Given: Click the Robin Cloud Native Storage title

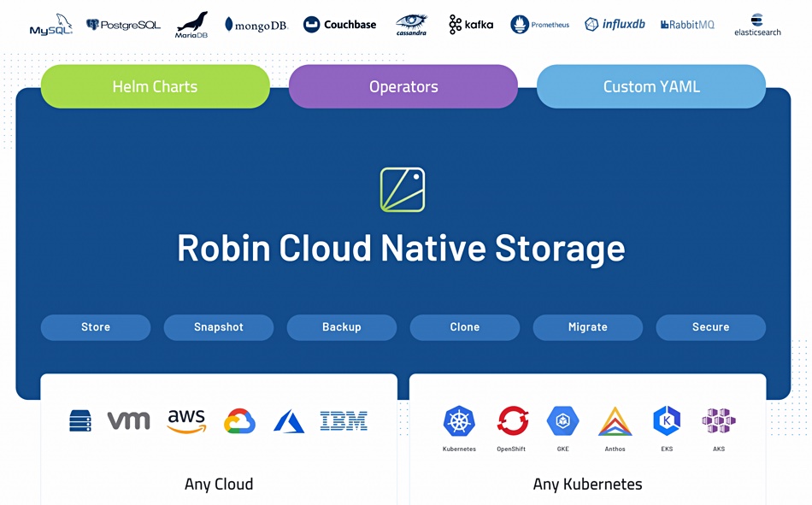Looking at the screenshot, I should (402, 249).
